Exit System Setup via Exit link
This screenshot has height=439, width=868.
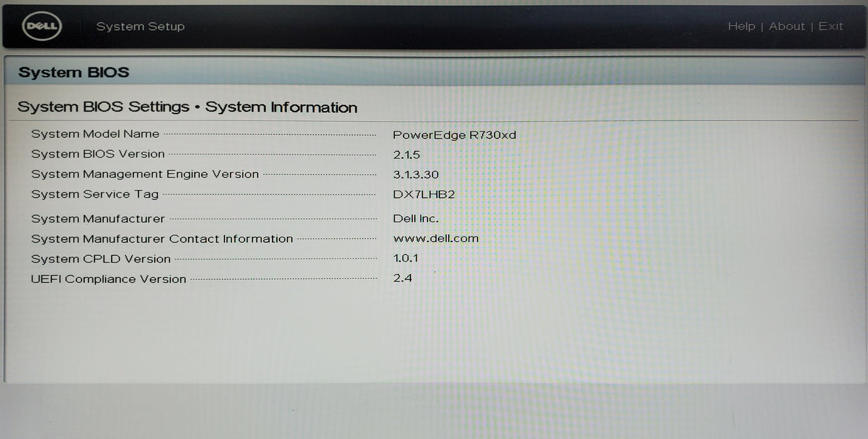point(830,26)
